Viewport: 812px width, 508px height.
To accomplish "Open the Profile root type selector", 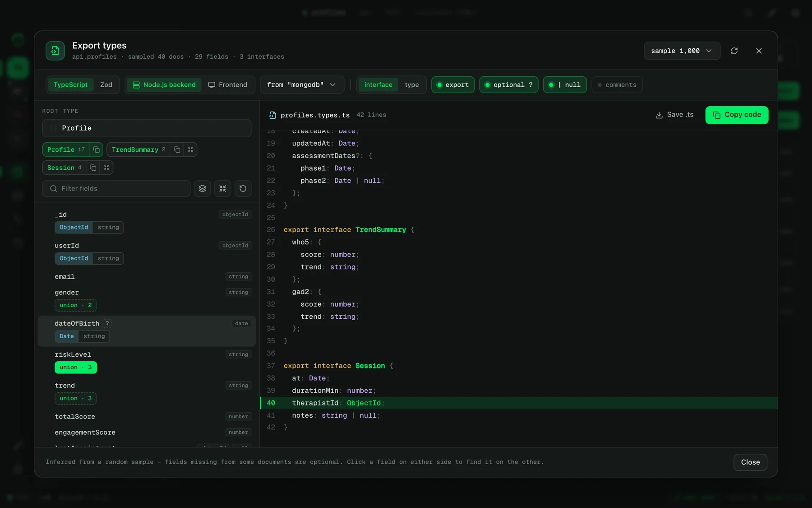I will point(147,128).
